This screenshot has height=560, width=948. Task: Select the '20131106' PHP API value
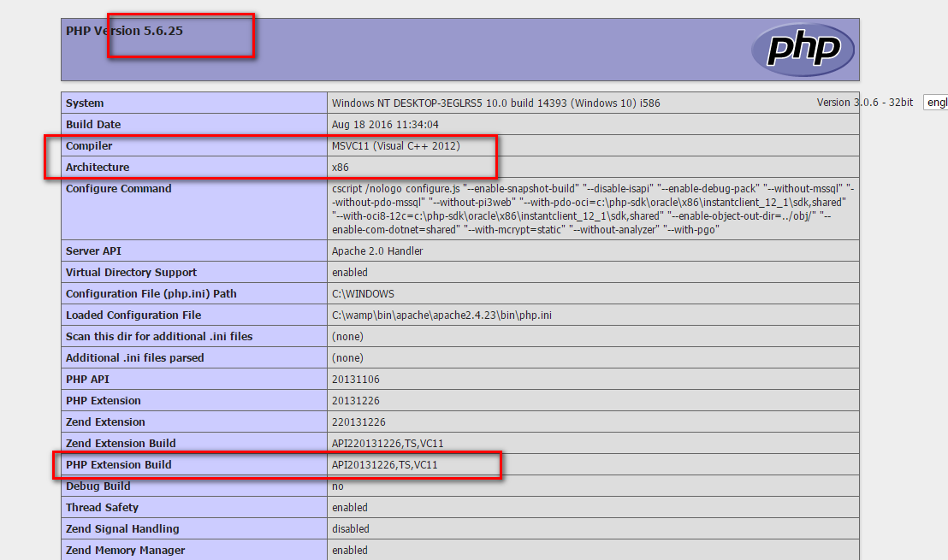point(356,380)
